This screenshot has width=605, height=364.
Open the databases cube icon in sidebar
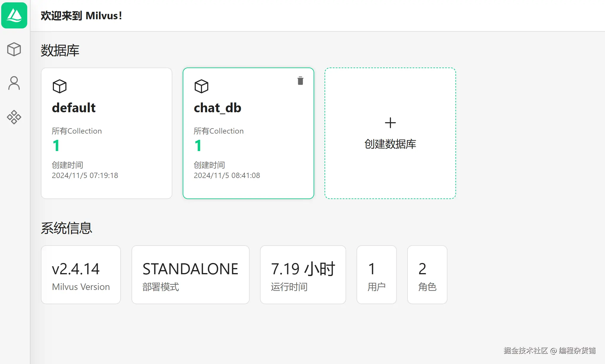pos(14,49)
